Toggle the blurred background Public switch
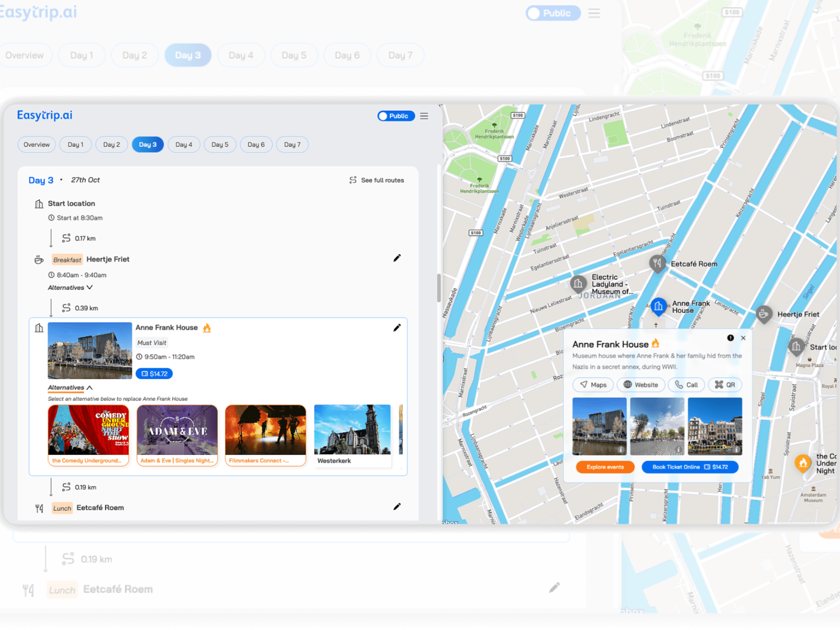This screenshot has width=840, height=630. [553, 13]
